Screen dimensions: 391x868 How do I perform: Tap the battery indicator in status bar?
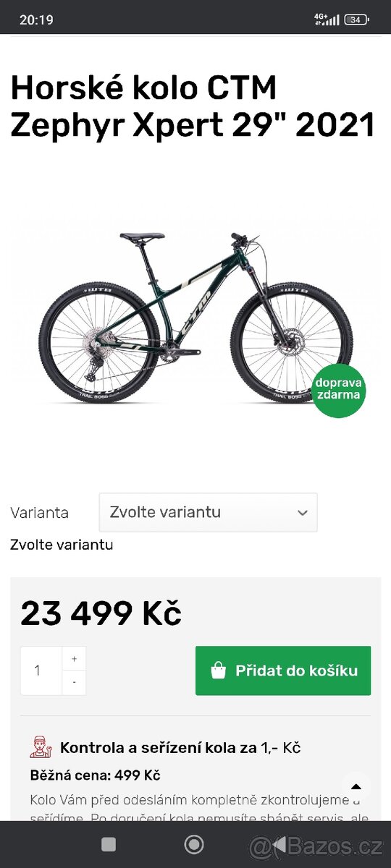pyautogui.click(x=356, y=20)
